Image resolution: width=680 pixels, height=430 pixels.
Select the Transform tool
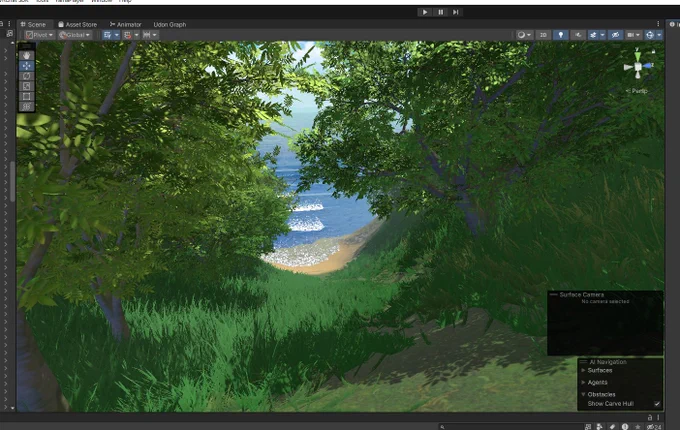pyautogui.click(x=26, y=107)
